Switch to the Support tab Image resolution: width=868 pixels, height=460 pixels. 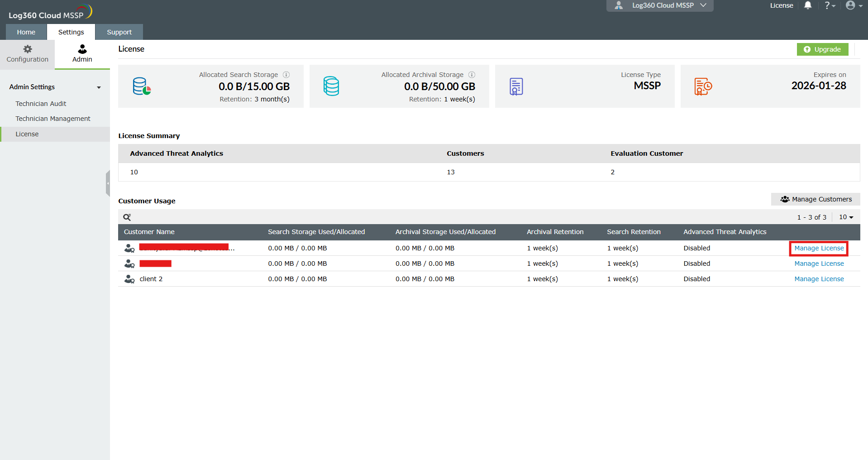[x=119, y=32]
